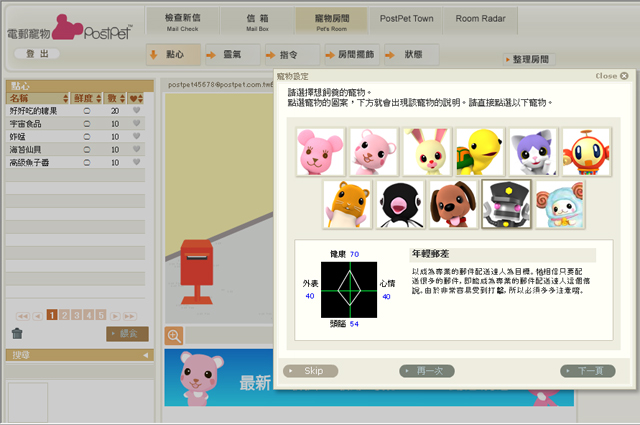Click the trash can icon
640x425 pixels.
pos(17,334)
